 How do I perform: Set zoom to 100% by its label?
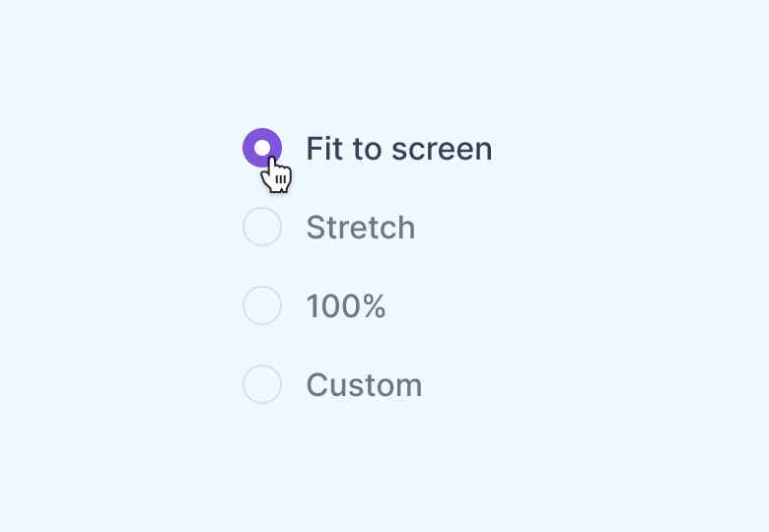[x=345, y=306]
